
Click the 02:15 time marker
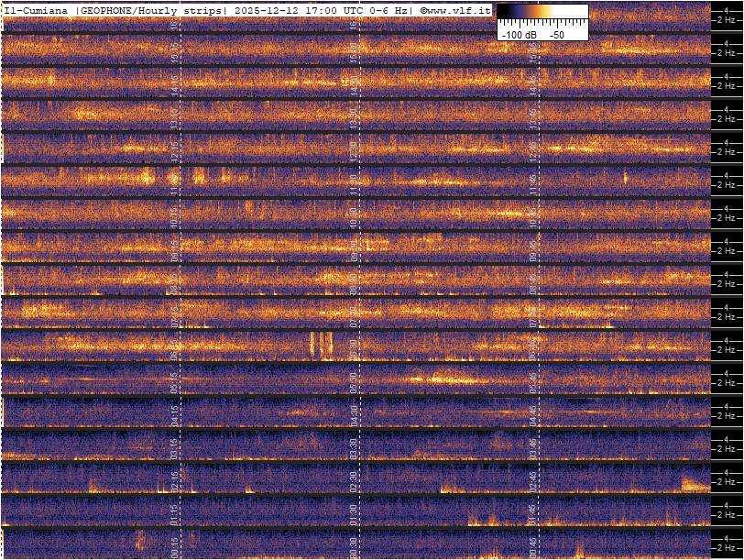click(x=176, y=477)
